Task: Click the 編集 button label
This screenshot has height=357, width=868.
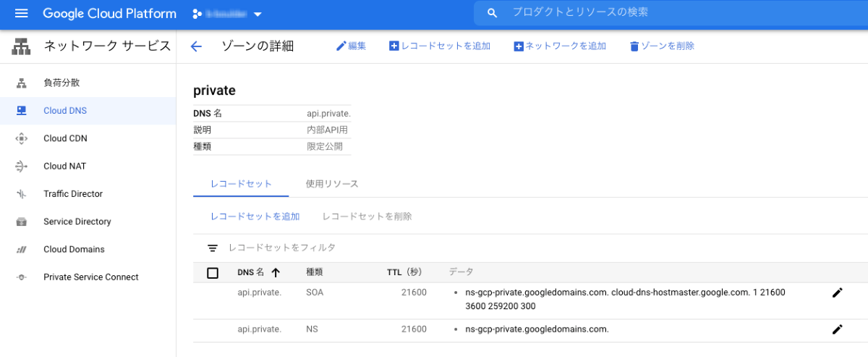Action: pos(357,46)
